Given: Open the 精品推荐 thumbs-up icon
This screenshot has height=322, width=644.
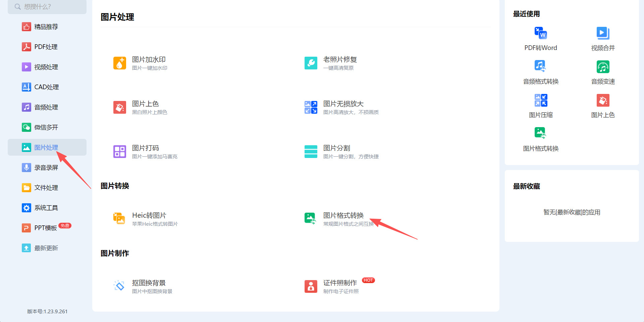Looking at the screenshot, I should [26, 26].
